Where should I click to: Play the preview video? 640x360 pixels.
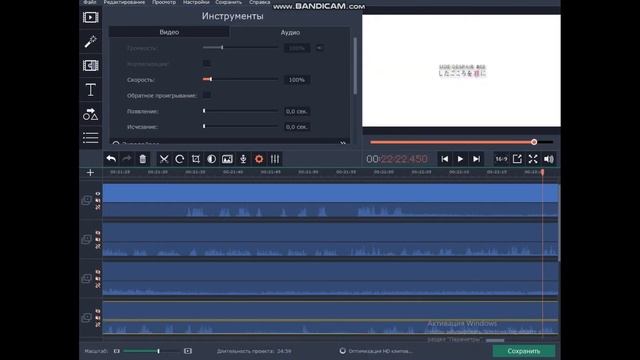pyautogui.click(x=460, y=159)
